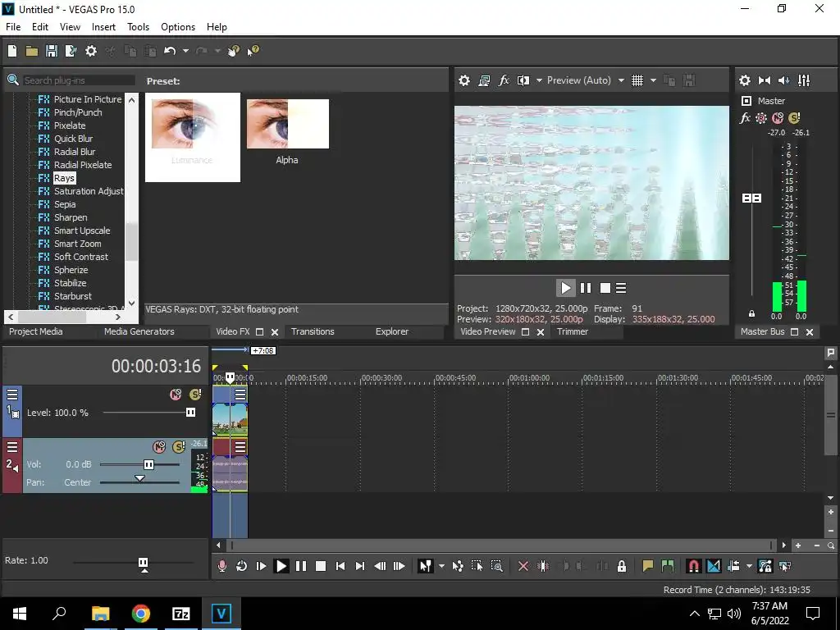840x630 pixels.
Task: Toggle the preview Overlays grid icon
Action: click(x=637, y=80)
